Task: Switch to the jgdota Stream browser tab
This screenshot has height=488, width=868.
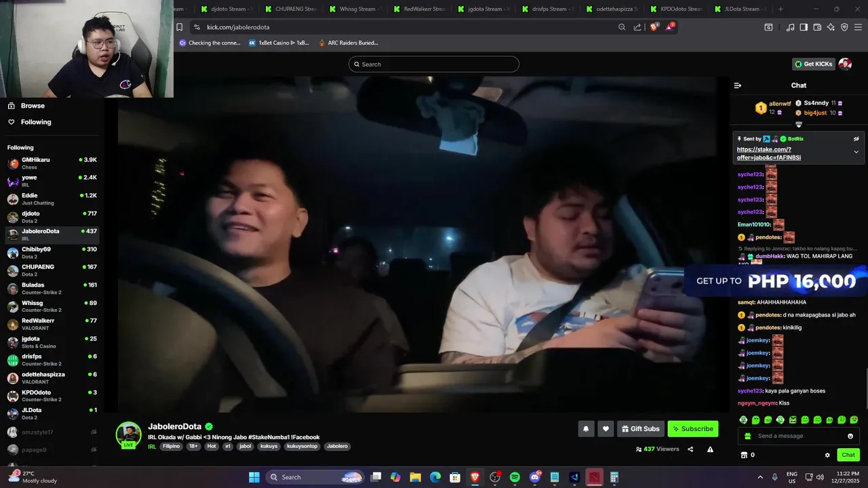Action: click(484, 9)
